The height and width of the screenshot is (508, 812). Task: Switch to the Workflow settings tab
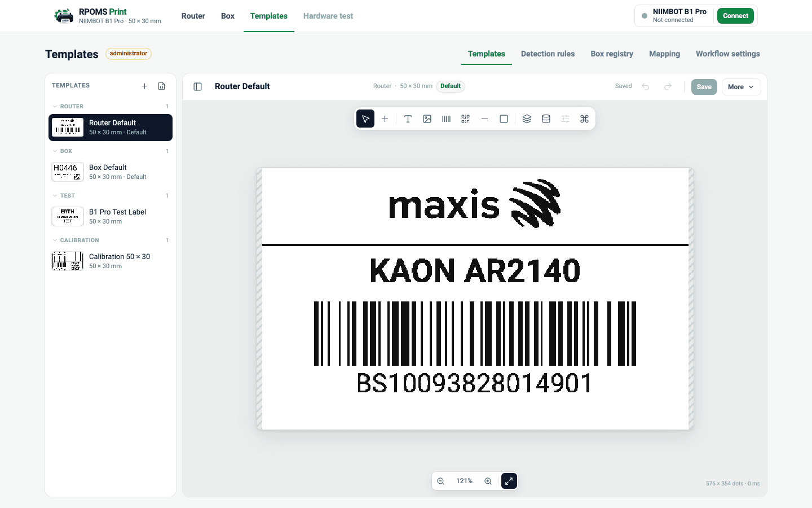click(728, 54)
